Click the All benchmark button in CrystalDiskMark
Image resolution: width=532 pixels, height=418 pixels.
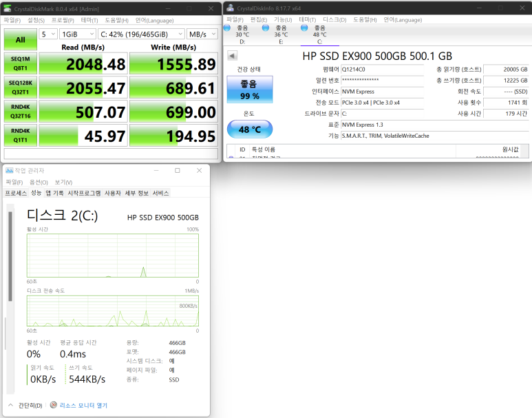tap(21, 40)
